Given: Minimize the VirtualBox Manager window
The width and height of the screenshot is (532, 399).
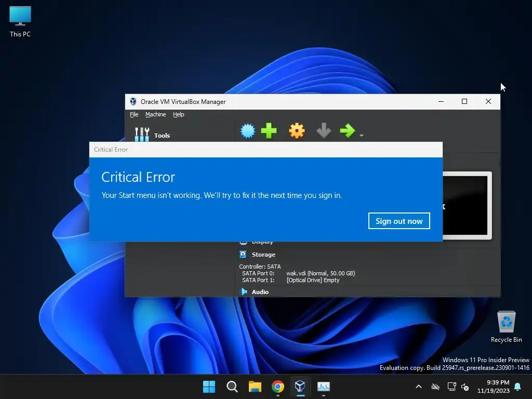Looking at the screenshot, I should point(441,101).
